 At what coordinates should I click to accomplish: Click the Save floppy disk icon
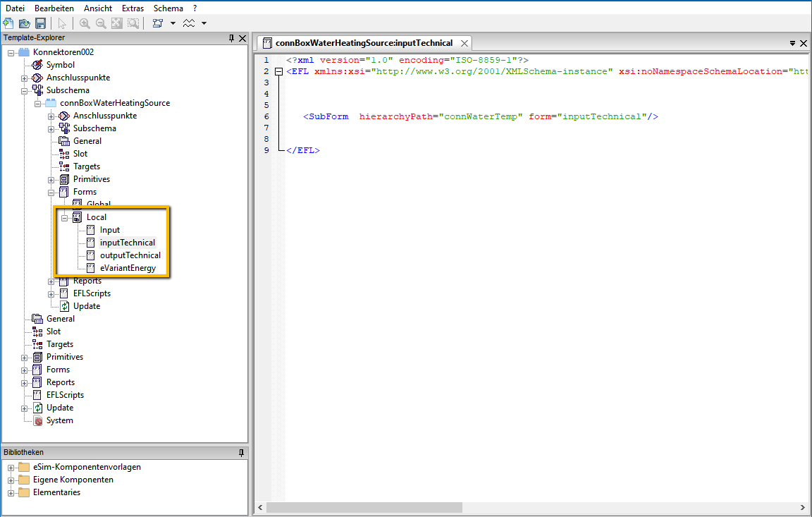point(40,23)
